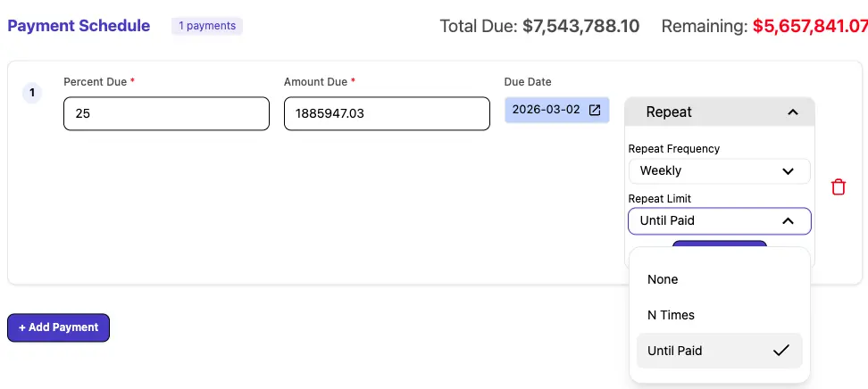The width and height of the screenshot is (868, 389).
Task: Click the open-in-new icon beside due date
Action: pos(595,110)
